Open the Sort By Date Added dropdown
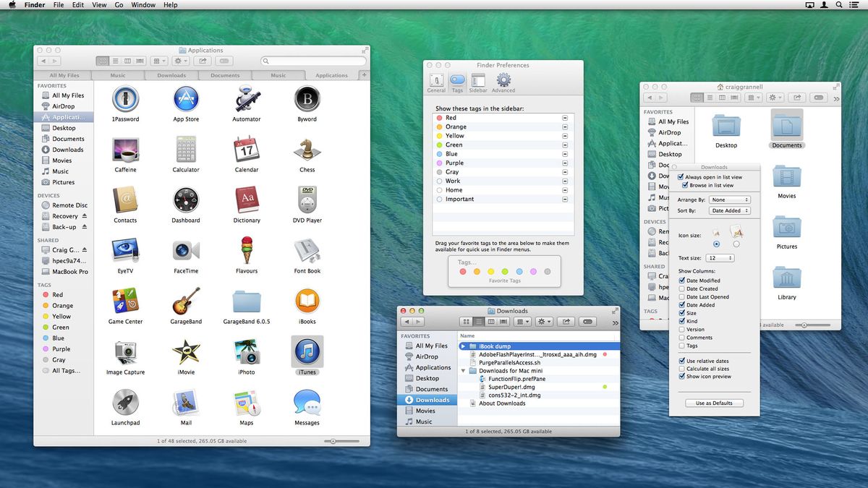 [728, 210]
